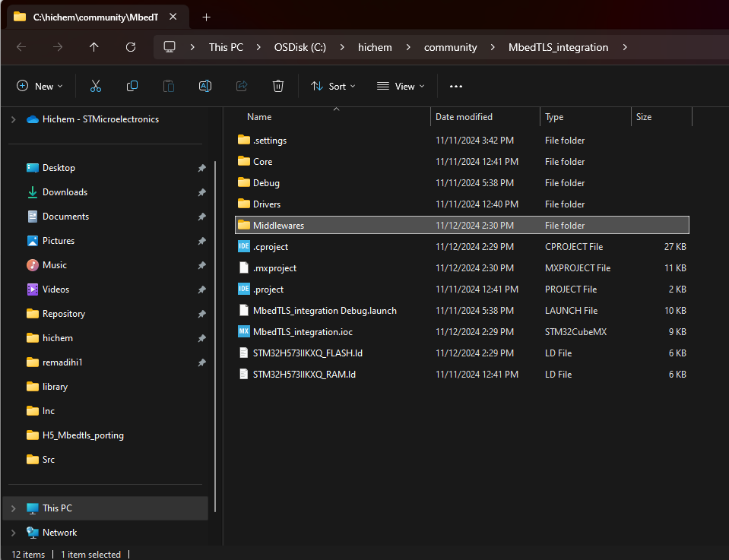Viewport: 729px width, 560px height.
Task: Click the community breadcrumb in address bar
Action: pyautogui.click(x=450, y=47)
